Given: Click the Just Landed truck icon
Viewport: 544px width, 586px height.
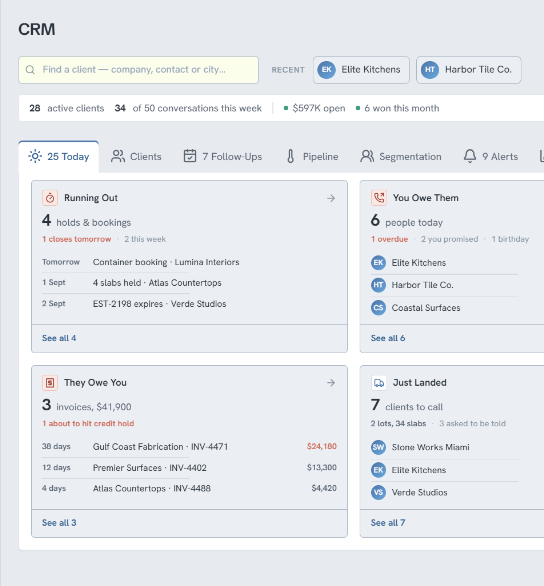Looking at the screenshot, I should [378, 383].
